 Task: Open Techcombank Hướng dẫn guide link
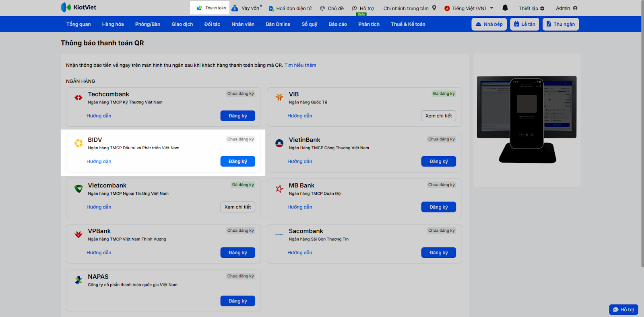pyautogui.click(x=99, y=116)
